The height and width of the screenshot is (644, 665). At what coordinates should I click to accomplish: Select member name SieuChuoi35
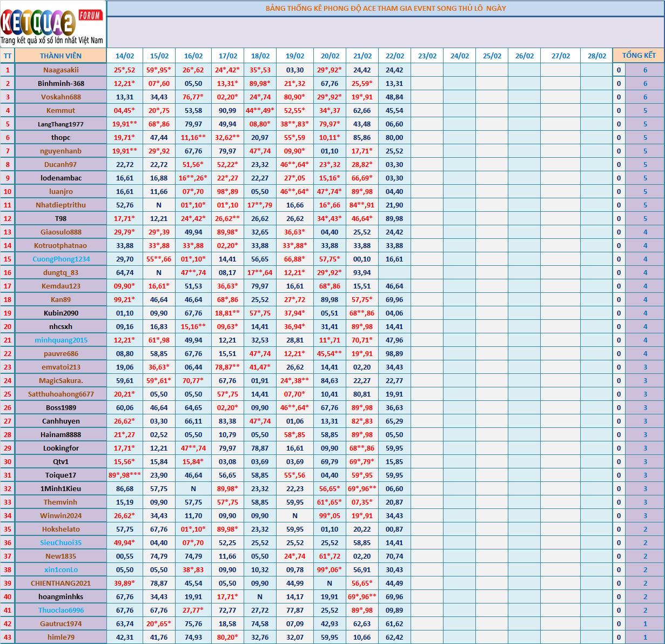[61, 542]
